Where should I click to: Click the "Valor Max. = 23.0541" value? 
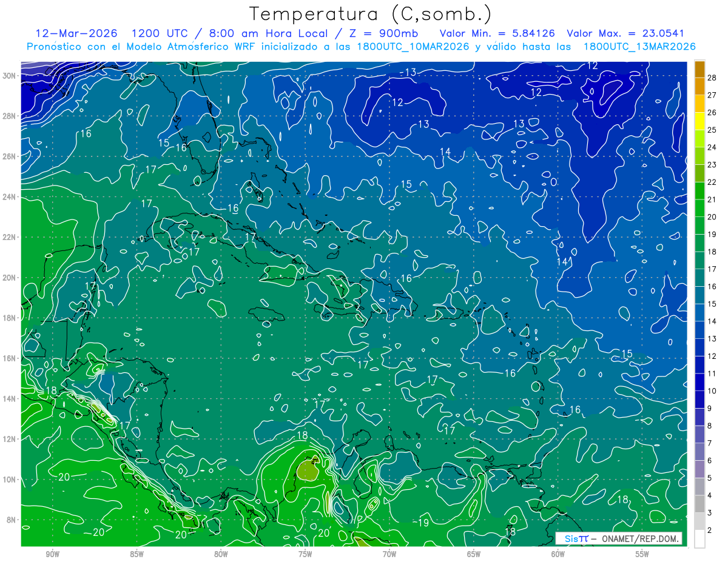(625, 33)
